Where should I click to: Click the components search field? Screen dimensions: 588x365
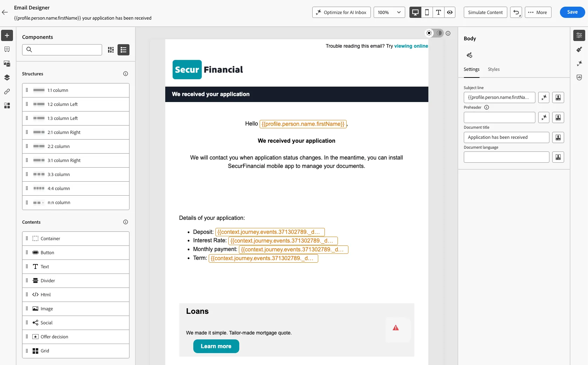pyautogui.click(x=62, y=50)
